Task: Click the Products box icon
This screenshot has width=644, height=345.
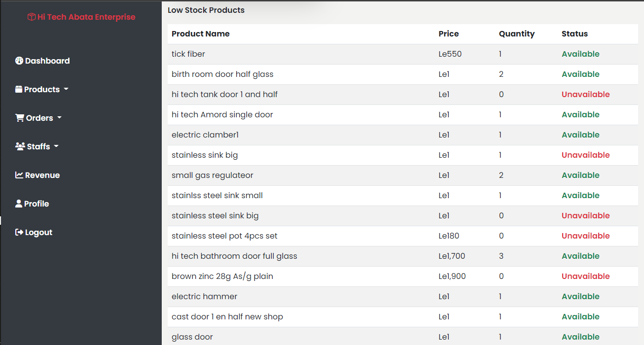Action: pyautogui.click(x=19, y=90)
